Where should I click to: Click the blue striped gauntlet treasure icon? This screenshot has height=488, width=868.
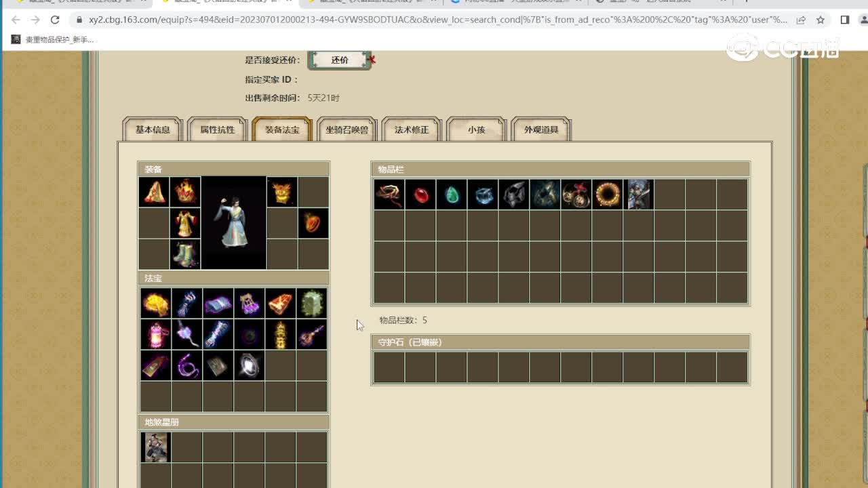click(218, 334)
